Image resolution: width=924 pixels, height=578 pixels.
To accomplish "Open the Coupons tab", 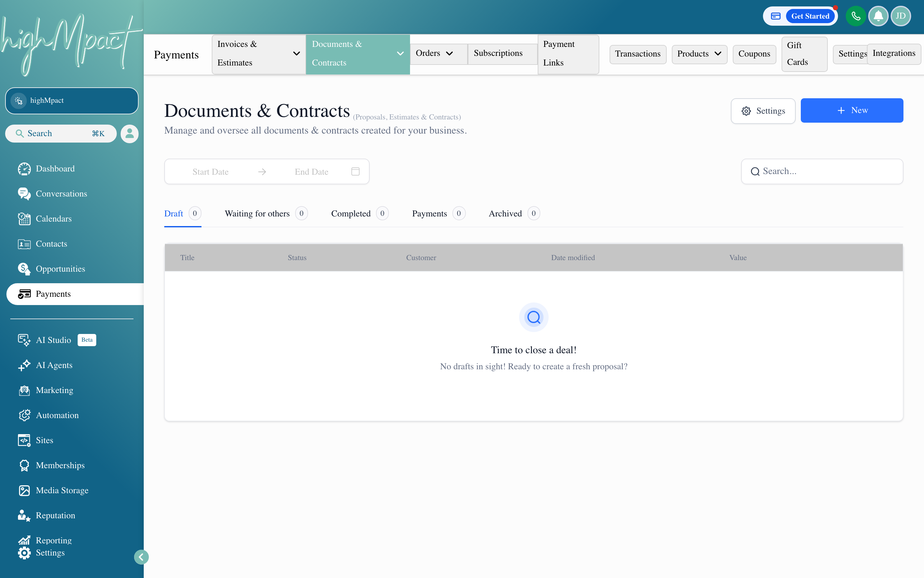I will [x=754, y=54].
